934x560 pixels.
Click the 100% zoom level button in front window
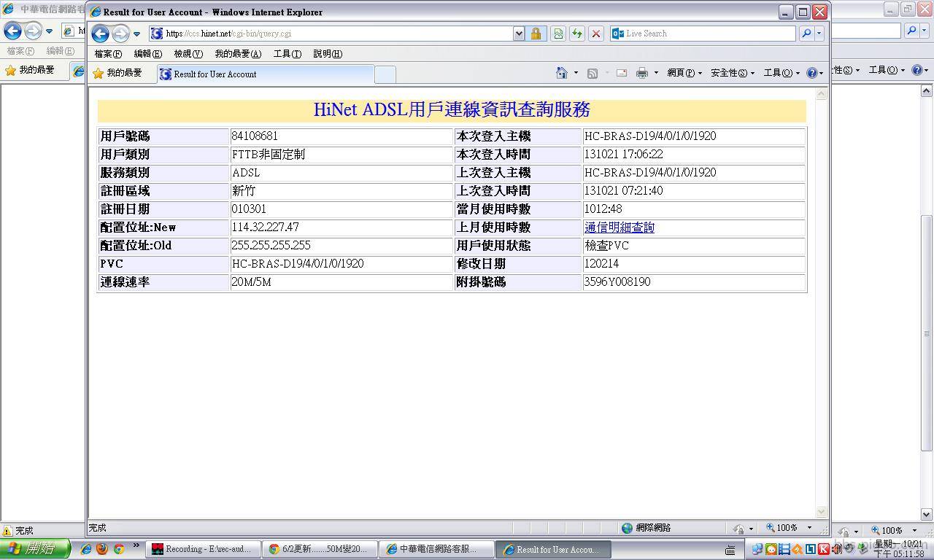click(x=781, y=528)
